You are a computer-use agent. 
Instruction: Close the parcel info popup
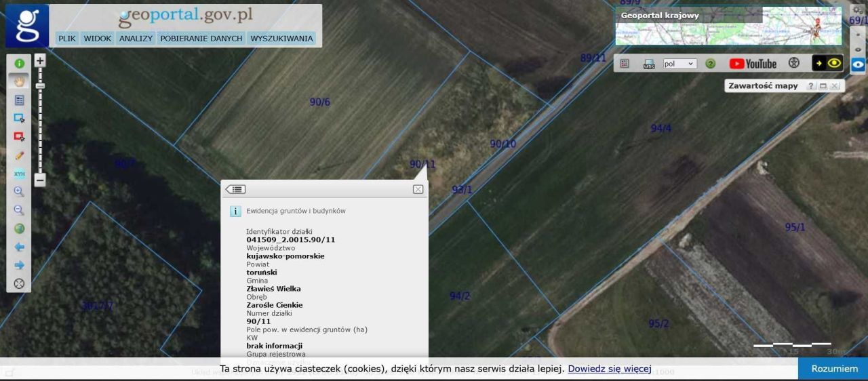(x=418, y=189)
